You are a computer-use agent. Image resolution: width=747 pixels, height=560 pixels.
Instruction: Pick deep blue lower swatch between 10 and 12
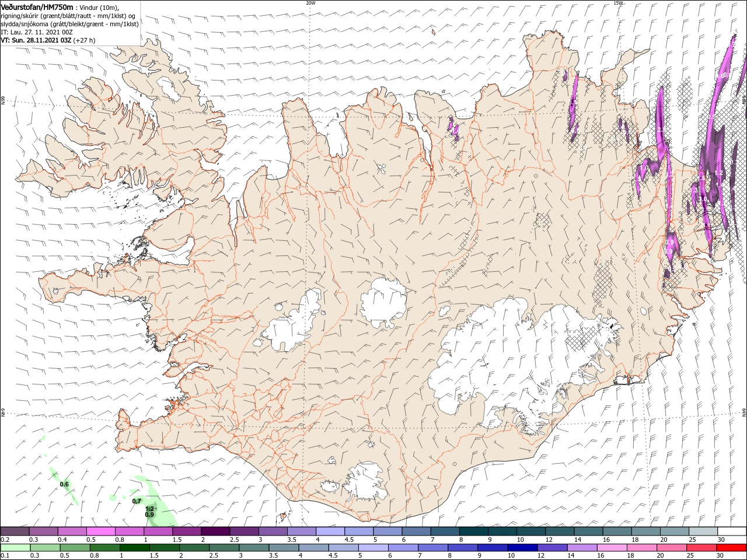[x=522, y=548]
